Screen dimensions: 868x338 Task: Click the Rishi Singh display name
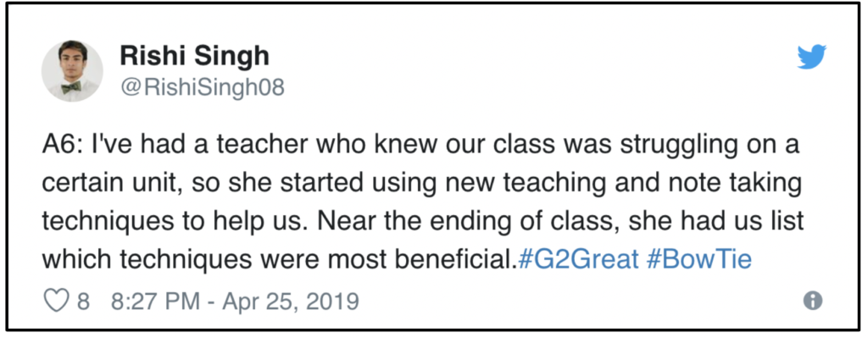tap(194, 56)
